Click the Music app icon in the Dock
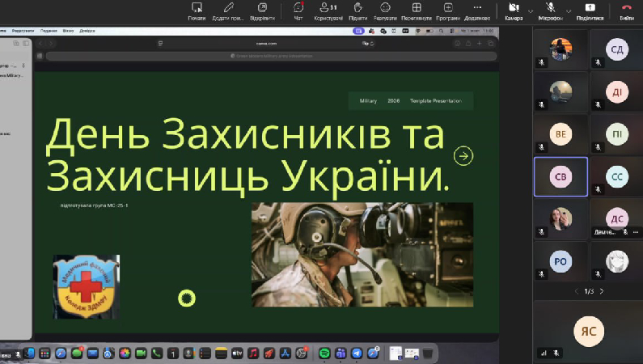This screenshot has height=364, width=643. coord(253,353)
